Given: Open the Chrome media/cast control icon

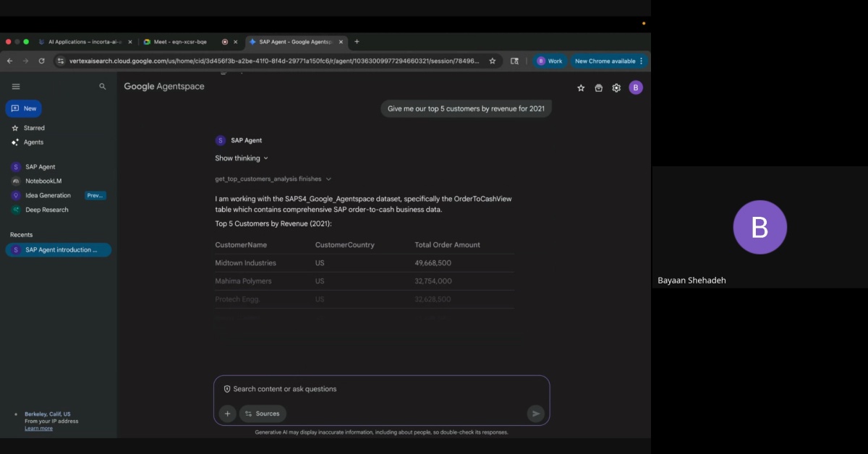Looking at the screenshot, I should 514,61.
